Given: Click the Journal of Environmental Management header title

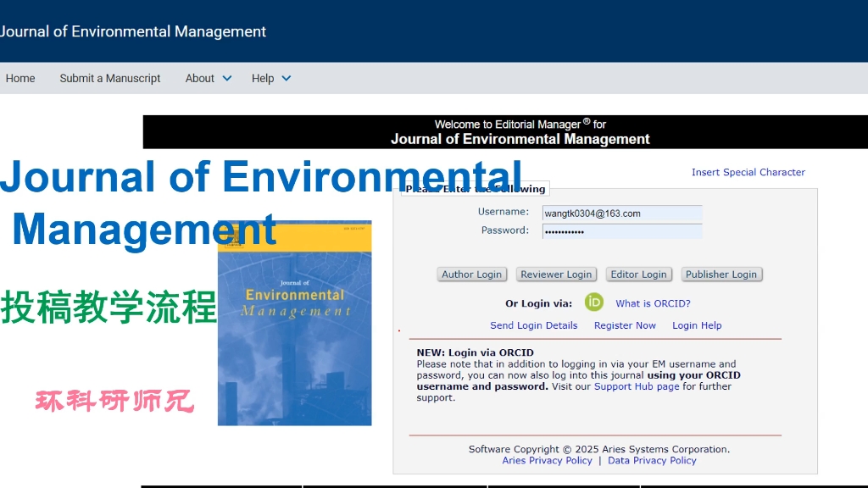Looking at the screenshot, I should (133, 31).
